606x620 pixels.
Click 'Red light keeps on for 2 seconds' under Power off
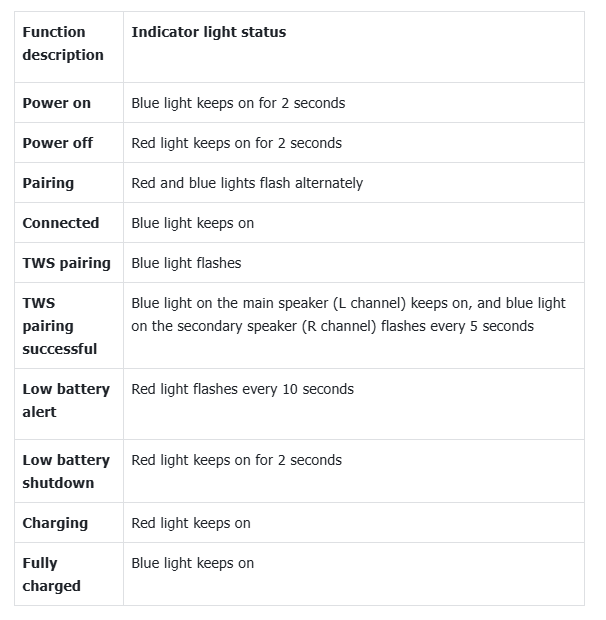tap(236, 143)
